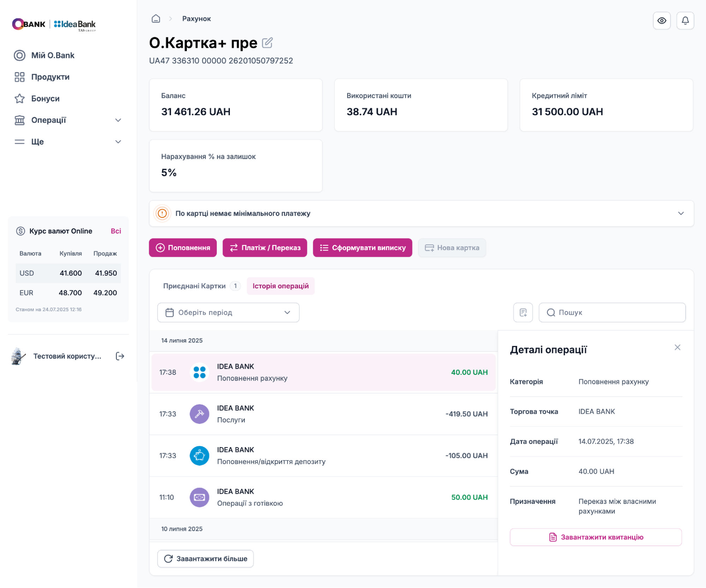Click the Бонуси star icon in sidebar

click(x=20, y=99)
